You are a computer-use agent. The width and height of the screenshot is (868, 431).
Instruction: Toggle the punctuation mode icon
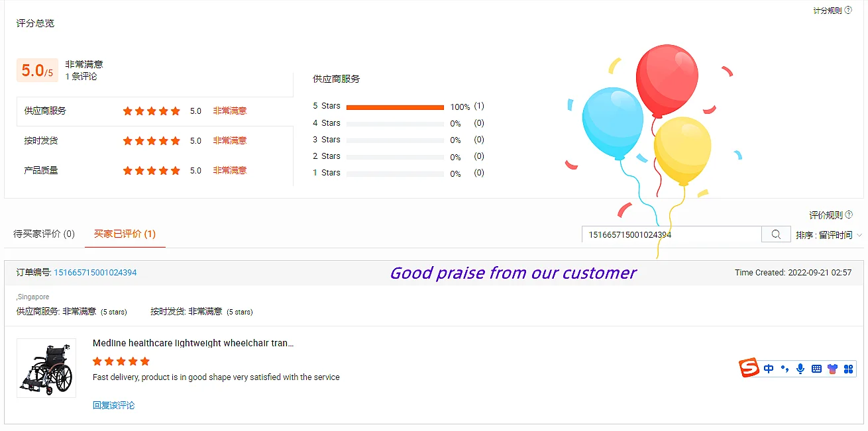tap(785, 369)
